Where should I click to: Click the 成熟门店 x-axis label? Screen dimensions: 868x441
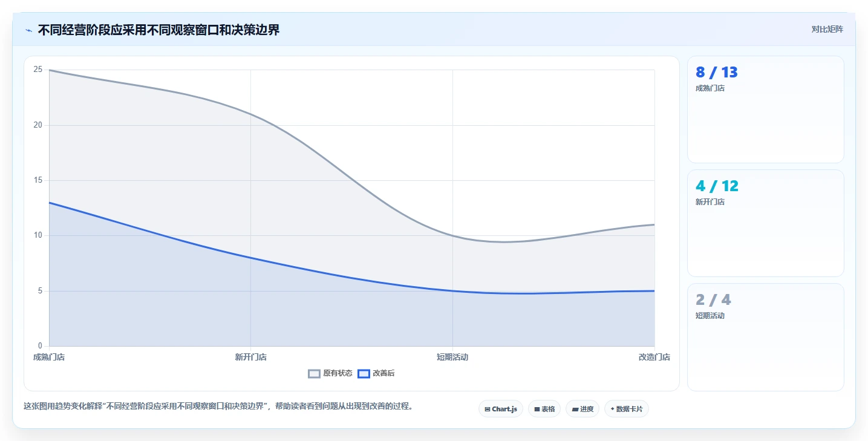[x=49, y=357]
